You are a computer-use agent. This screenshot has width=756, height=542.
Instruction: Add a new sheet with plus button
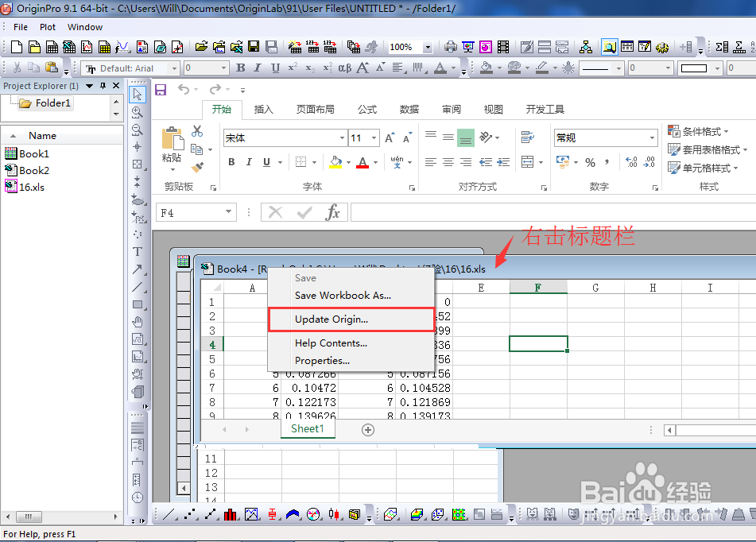tap(368, 430)
